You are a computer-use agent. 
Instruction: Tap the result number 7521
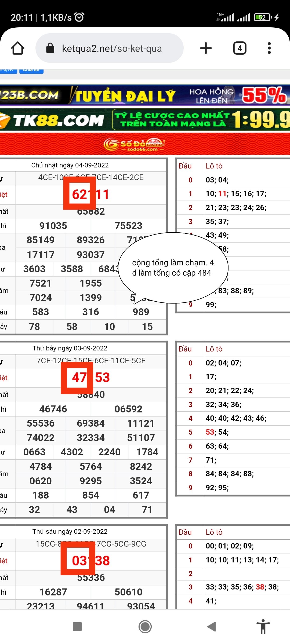point(41,283)
